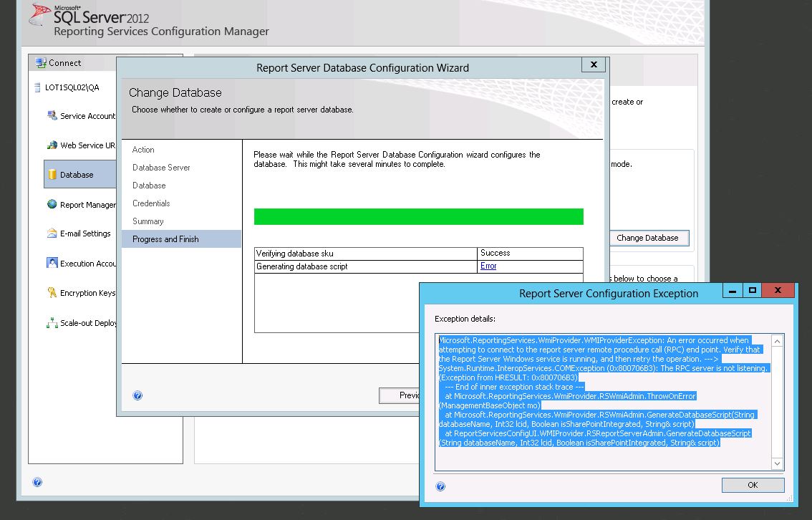Click the Connect icon in sidebar
Screen dimensions: 812x520
pyautogui.click(x=40, y=62)
